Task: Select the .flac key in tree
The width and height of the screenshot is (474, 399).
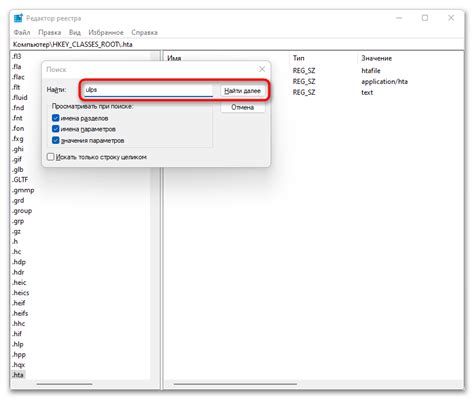Action: [x=18, y=77]
